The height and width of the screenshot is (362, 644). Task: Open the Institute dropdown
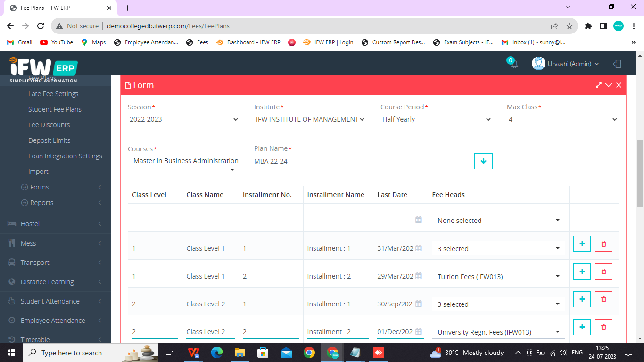[310, 119]
